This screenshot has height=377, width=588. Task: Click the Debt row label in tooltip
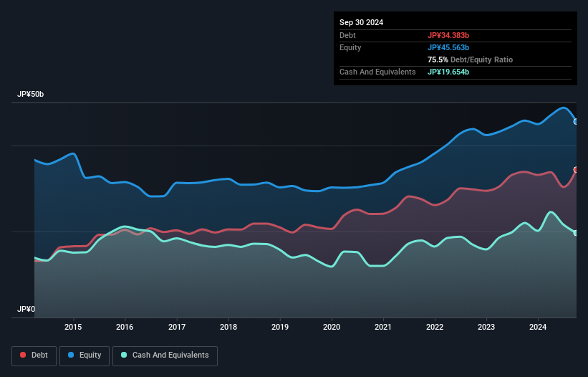coord(347,35)
